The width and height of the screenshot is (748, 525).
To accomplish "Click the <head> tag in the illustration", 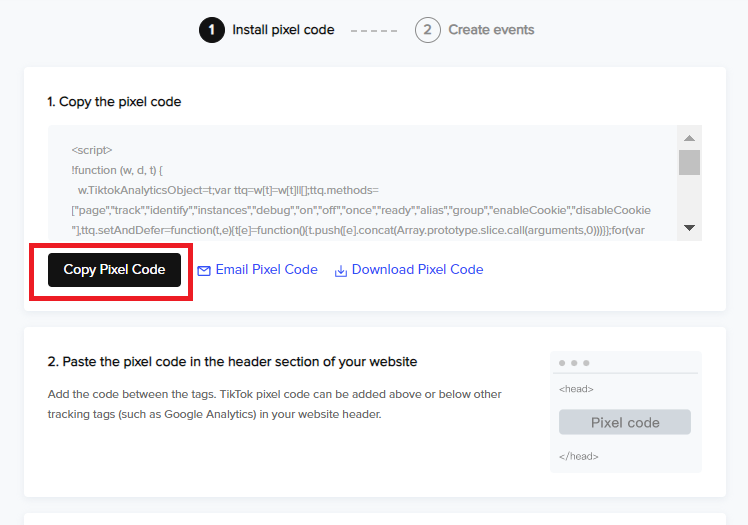I will coord(576,389).
